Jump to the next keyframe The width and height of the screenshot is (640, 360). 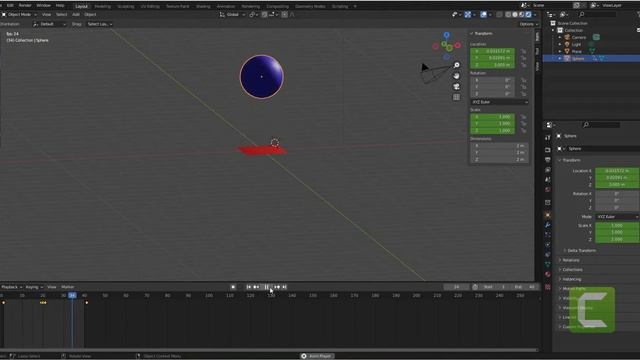click(277, 287)
